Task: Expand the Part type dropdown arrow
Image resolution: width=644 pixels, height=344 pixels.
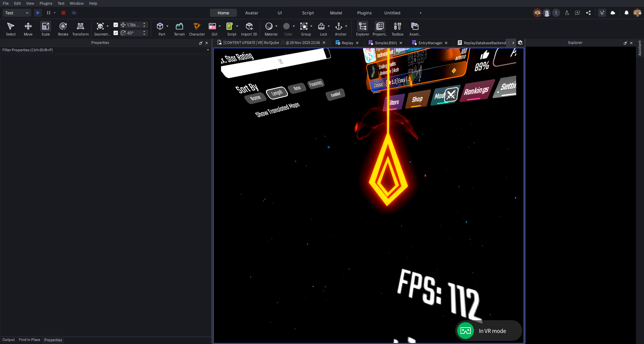Action: (x=167, y=26)
